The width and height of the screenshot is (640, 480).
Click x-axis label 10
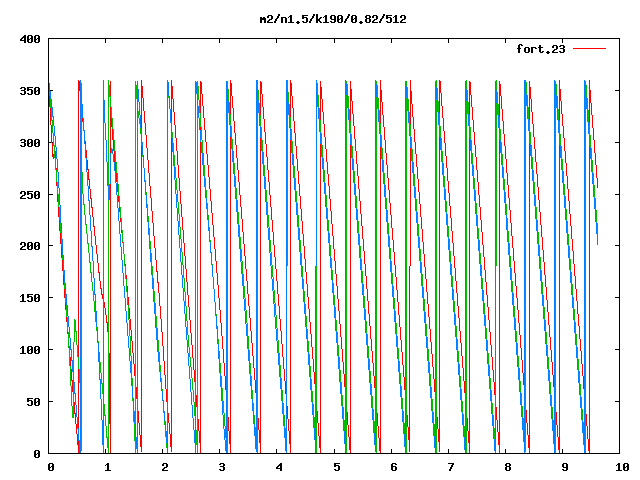(x=622, y=467)
